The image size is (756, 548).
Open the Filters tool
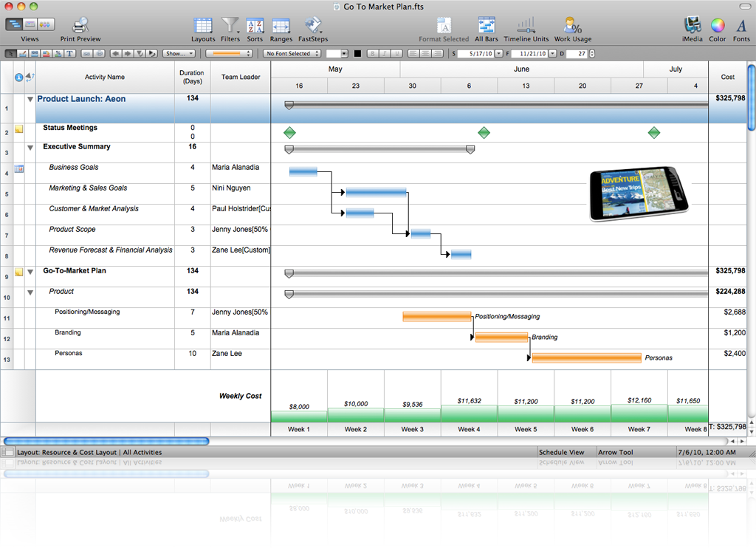(x=230, y=27)
